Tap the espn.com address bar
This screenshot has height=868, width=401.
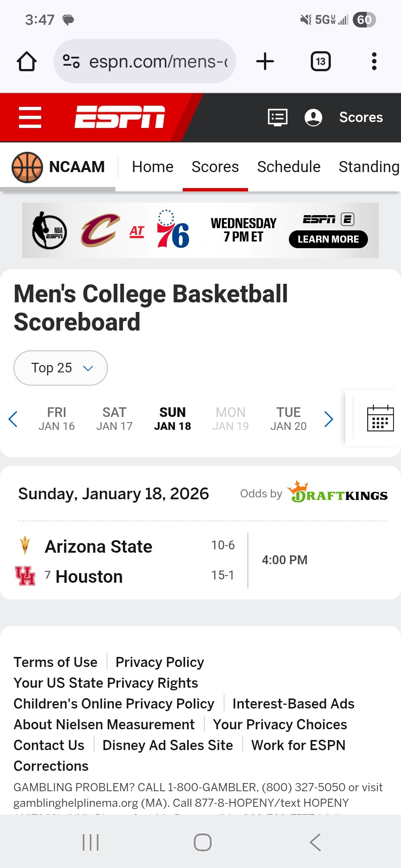tap(158, 61)
